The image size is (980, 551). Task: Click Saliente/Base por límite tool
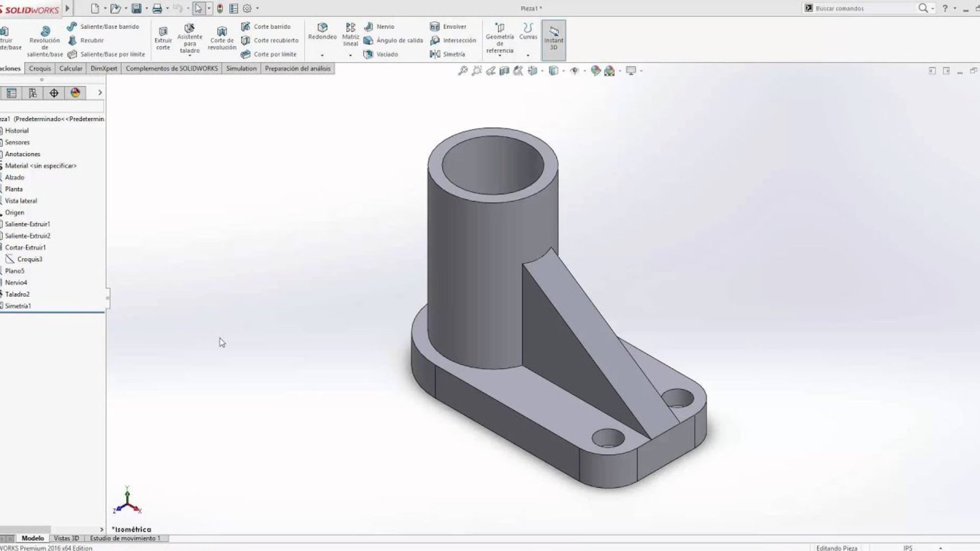(106, 54)
